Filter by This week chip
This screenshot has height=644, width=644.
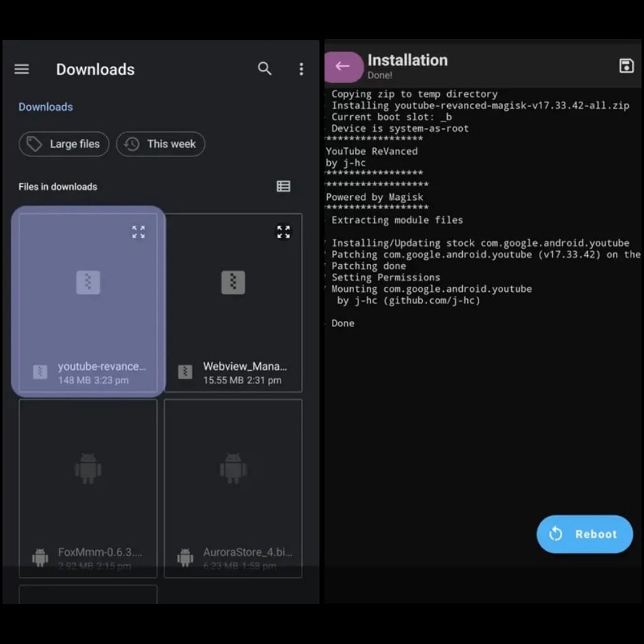(x=160, y=144)
